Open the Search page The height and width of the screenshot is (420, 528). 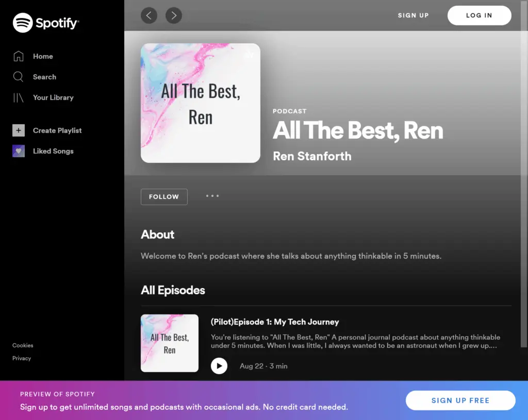[x=45, y=77]
